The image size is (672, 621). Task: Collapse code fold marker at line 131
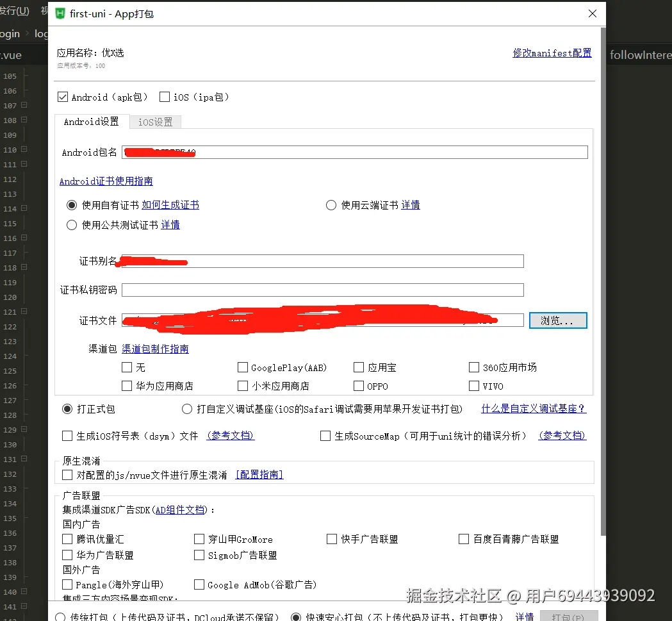(24, 459)
